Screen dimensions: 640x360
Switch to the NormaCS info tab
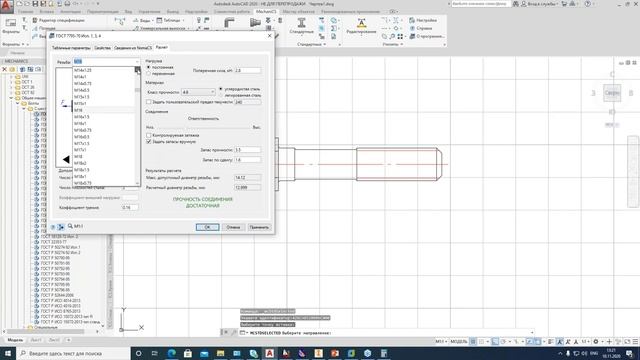tap(133, 48)
